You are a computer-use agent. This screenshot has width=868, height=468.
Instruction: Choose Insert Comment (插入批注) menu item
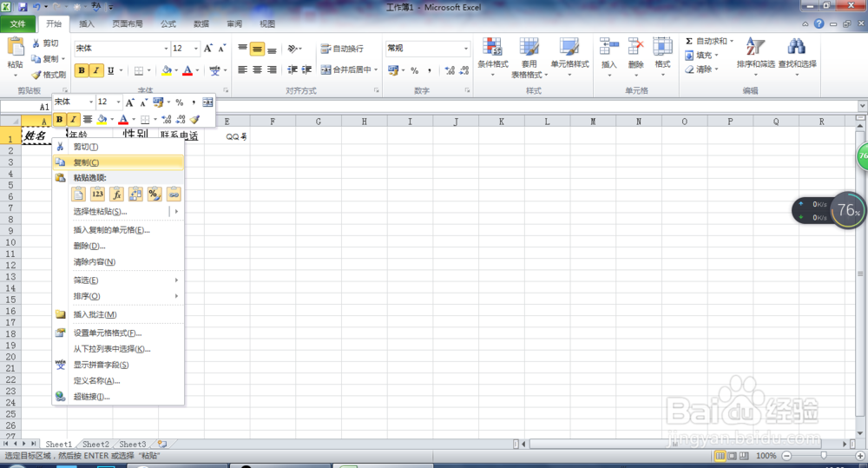pos(118,314)
